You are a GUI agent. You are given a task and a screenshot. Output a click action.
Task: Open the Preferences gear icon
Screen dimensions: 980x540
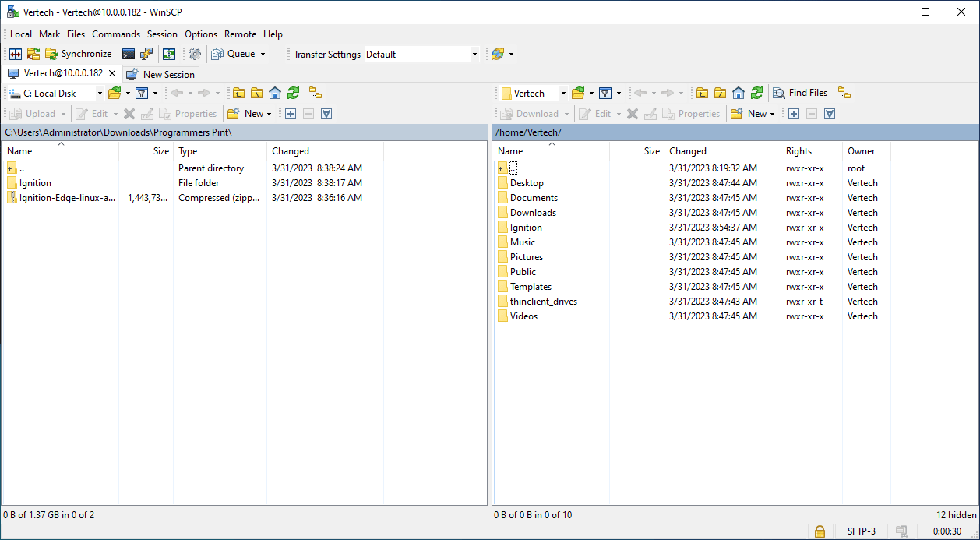coord(195,54)
